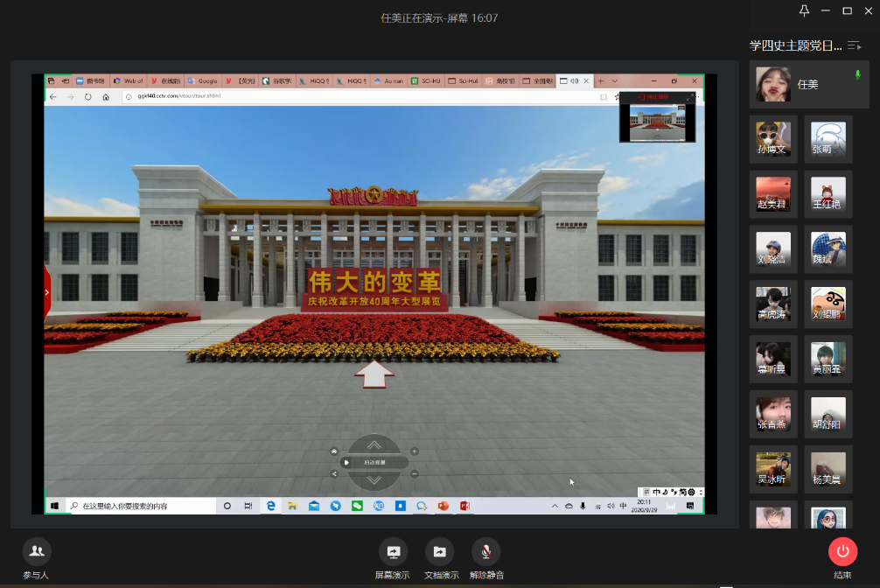Image resolution: width=880 pixels, height=588 pixels.
Task: Open the tab list dropdown chevron
Action: click(x=615, y=80)
